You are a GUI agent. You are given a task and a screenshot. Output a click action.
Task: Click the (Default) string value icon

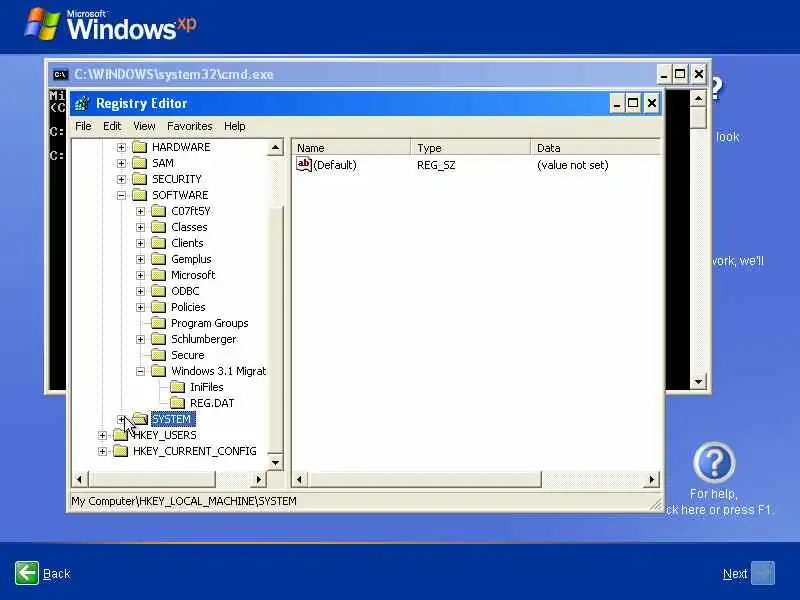click(304, 164)
